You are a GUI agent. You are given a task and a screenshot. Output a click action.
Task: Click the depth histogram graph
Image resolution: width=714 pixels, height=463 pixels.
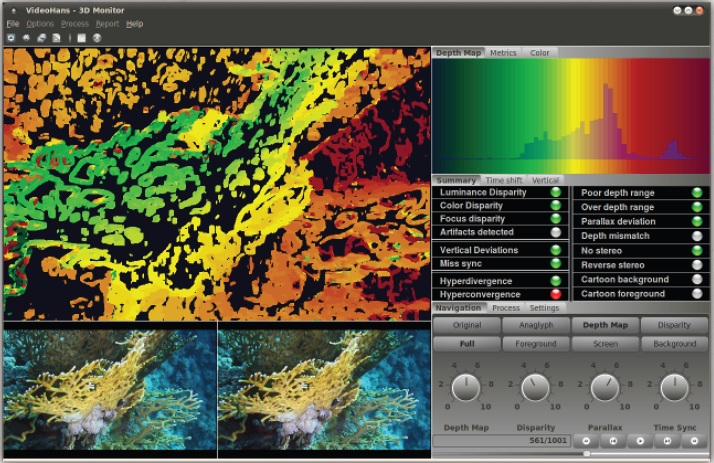[571, 116]
